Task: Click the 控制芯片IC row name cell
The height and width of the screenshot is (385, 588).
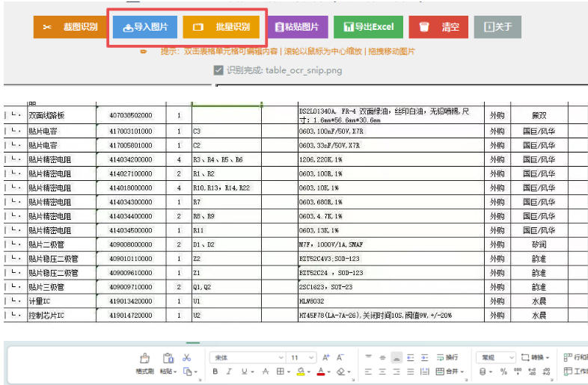Action: (61, 315)
